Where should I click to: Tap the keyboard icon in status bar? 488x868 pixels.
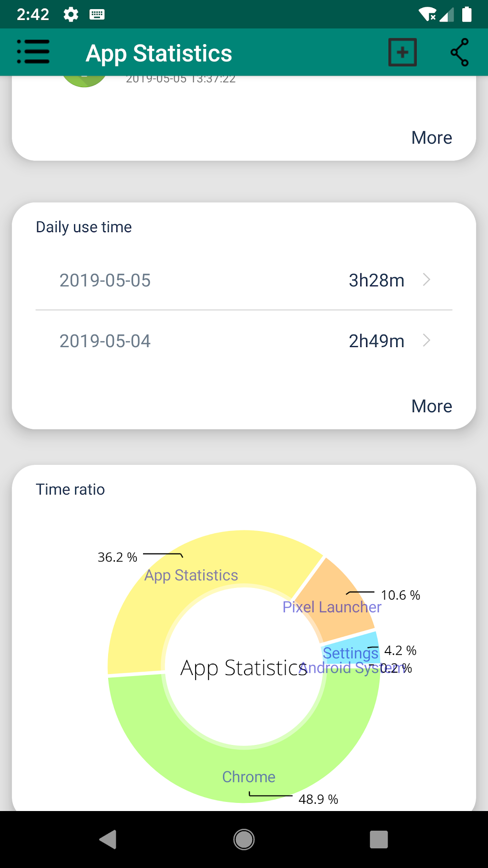(97, 14)
